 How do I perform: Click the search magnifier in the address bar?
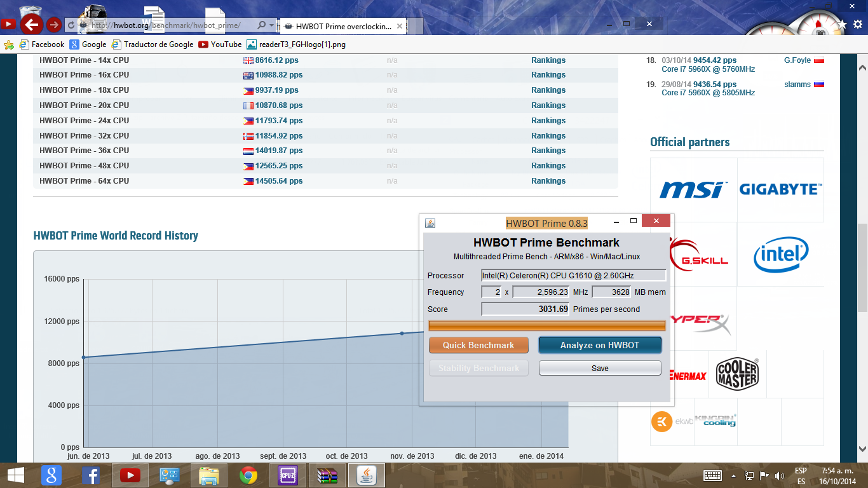[261, 25]
